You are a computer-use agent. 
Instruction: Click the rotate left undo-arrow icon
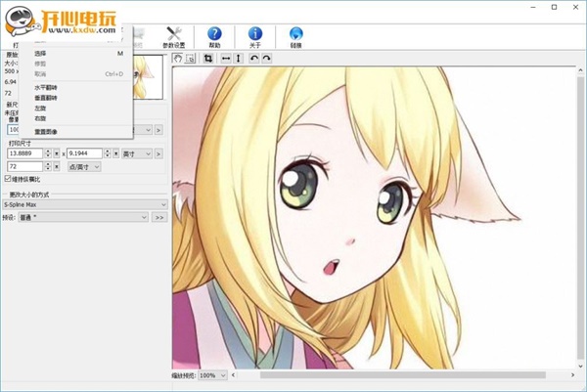click(x=254, y=59)
